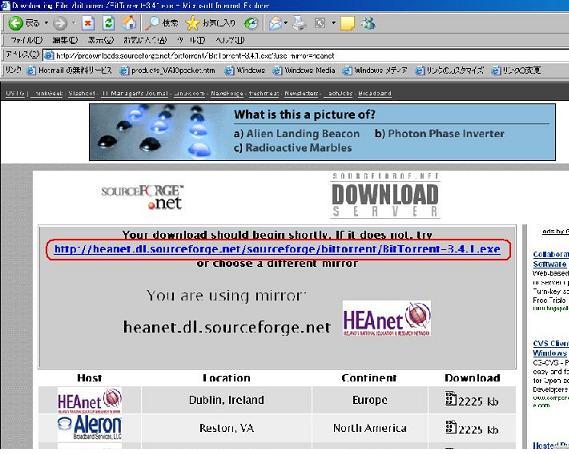Click the banner ad 'What is this a picture of?'
569x454 pixels.
coord(322,132)
